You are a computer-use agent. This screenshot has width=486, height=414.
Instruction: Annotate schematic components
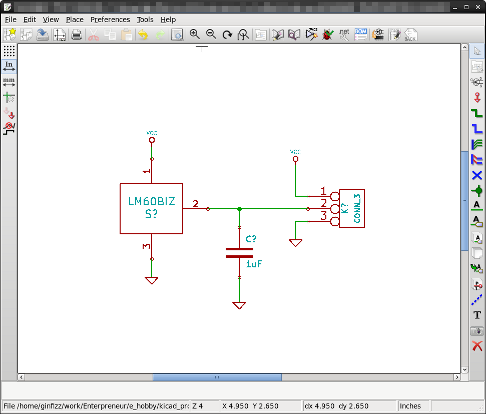(x=311, y=35)
